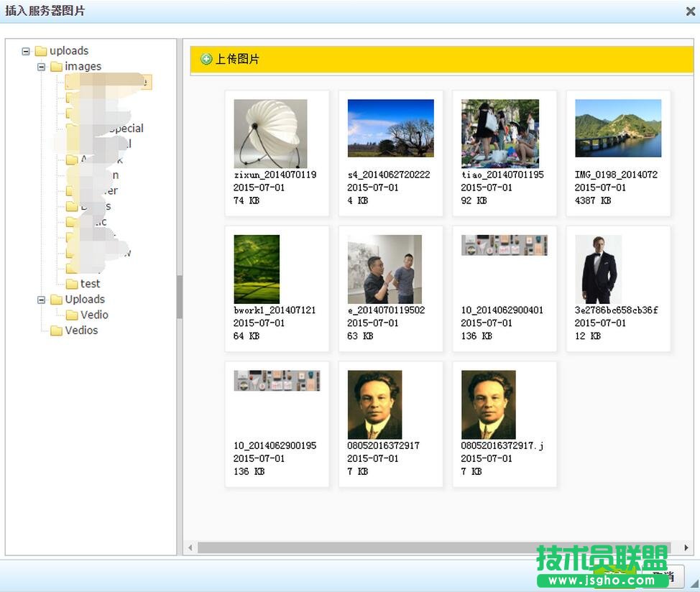700x592 pixels.
Task: Select the uploads root folder
Action: coord(69,51)
